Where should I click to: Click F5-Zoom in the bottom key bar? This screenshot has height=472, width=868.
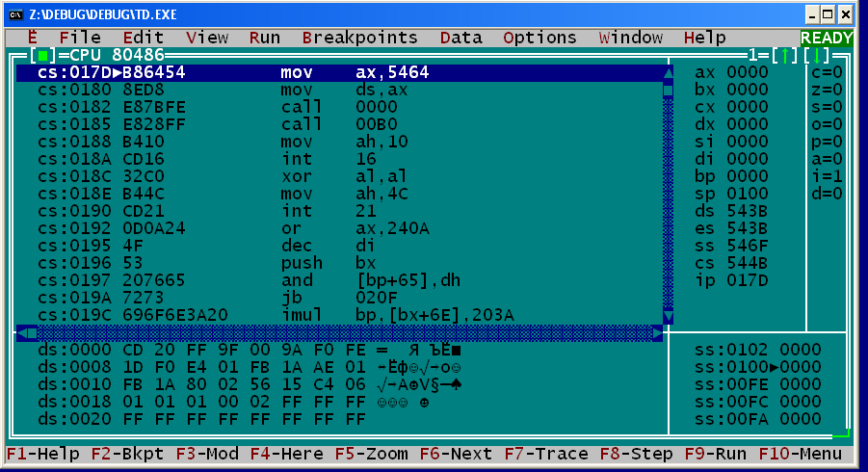pos(371,455)
